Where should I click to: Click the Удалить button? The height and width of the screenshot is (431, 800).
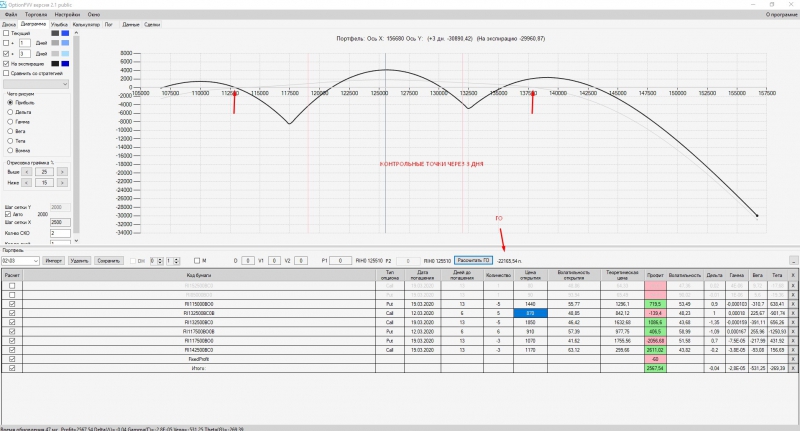79,261
